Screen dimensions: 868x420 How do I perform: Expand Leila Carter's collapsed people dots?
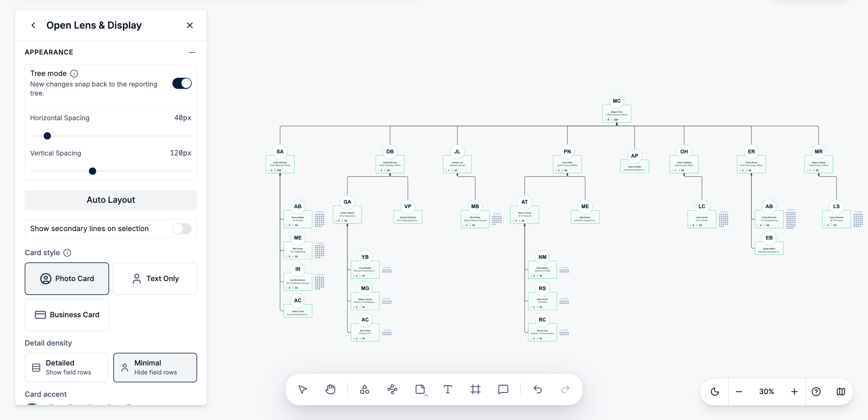723,219
